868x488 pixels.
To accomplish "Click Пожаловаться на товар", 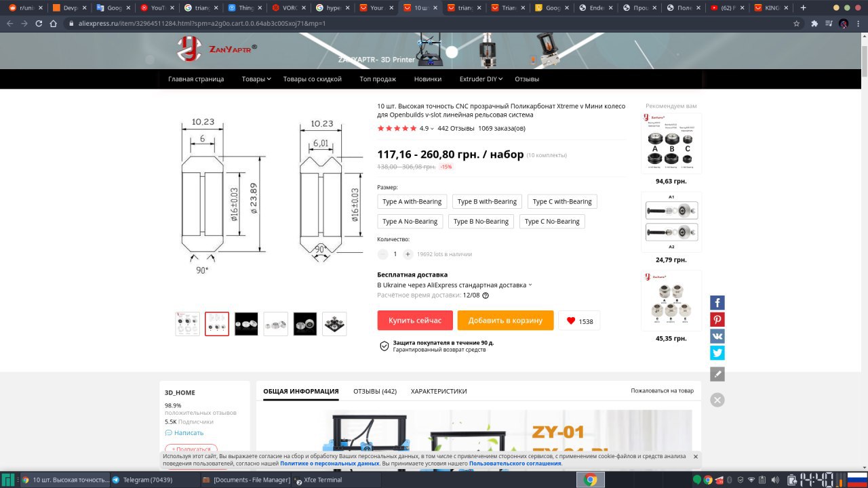I will click(x=663, y=391).
